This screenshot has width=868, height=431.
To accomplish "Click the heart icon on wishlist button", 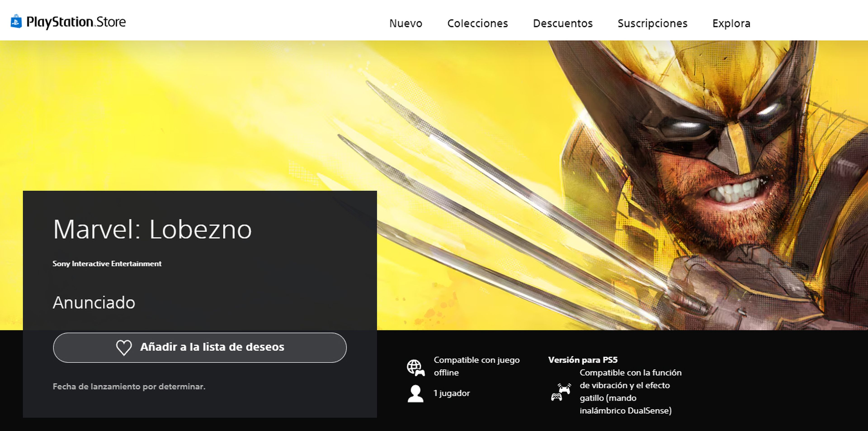I will (124, 347).
